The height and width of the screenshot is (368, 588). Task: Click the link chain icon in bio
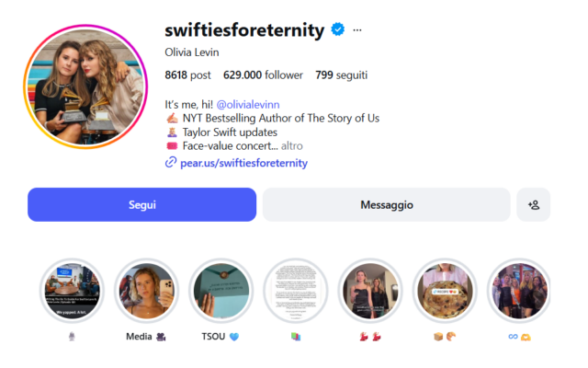coord(171,163)
